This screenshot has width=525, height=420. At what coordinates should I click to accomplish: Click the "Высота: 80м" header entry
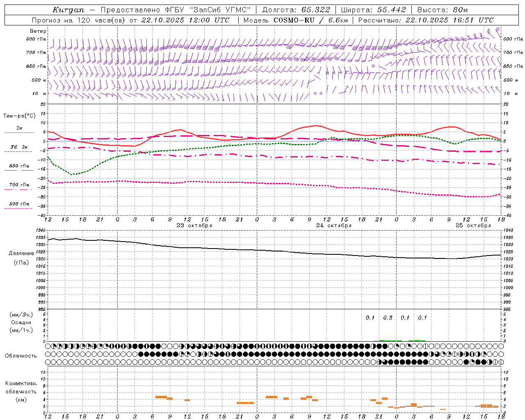[443, 10]
